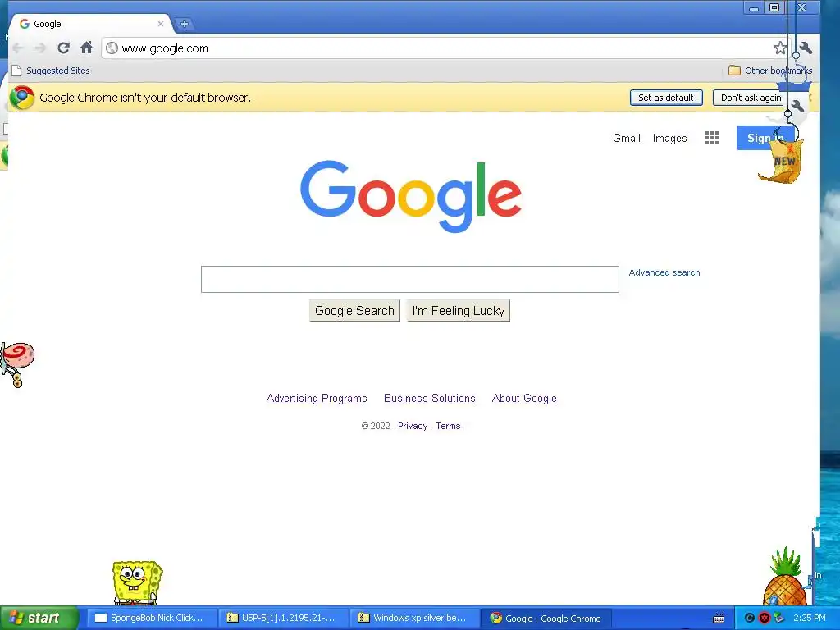Click the www.google.com address bar
This screenshot has height=630, width=840.
pyautogui.click(x=445, y=48)
